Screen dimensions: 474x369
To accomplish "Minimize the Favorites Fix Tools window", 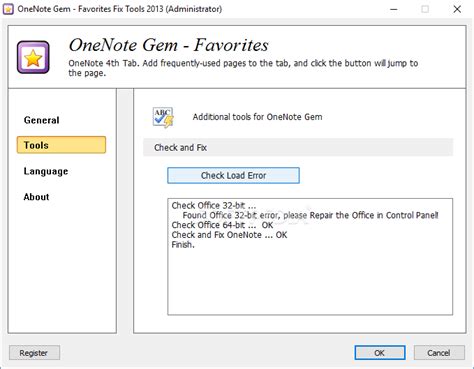I will pos(394,9).
